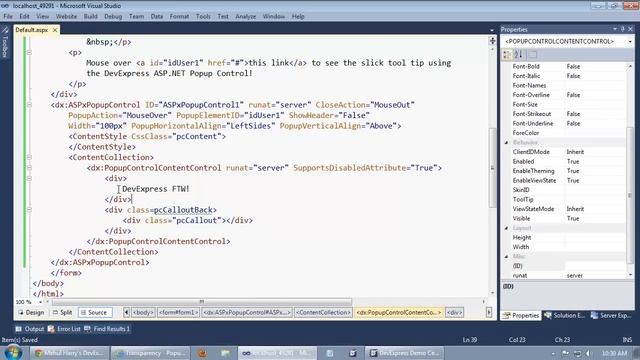
Task: Collapse the dx:ASPxPopupControl outline marker
Action: [x=29, y=105]
